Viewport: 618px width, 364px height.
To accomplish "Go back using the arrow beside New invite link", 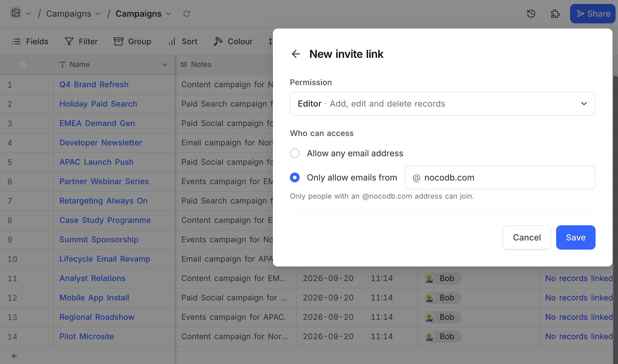I will click(x=296, y=54).
